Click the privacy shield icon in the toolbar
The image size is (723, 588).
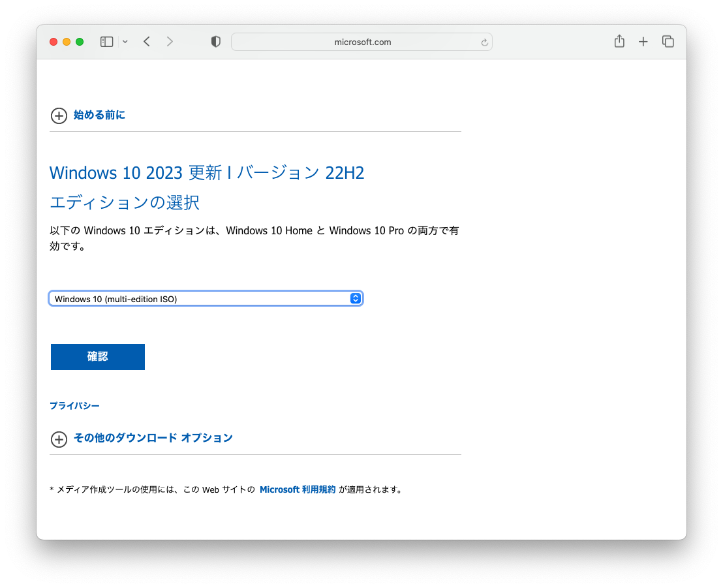coord(215,41)
